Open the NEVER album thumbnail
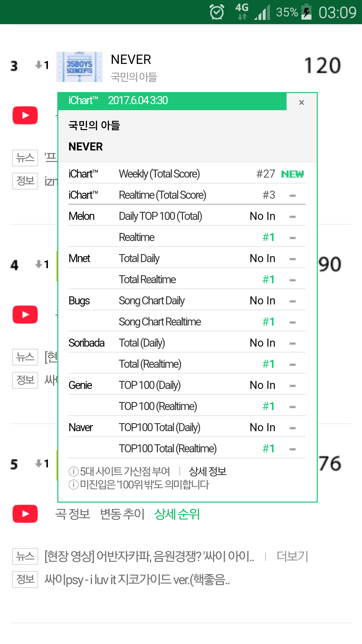Viewport: 362px width, 644px height. [79, 67]
